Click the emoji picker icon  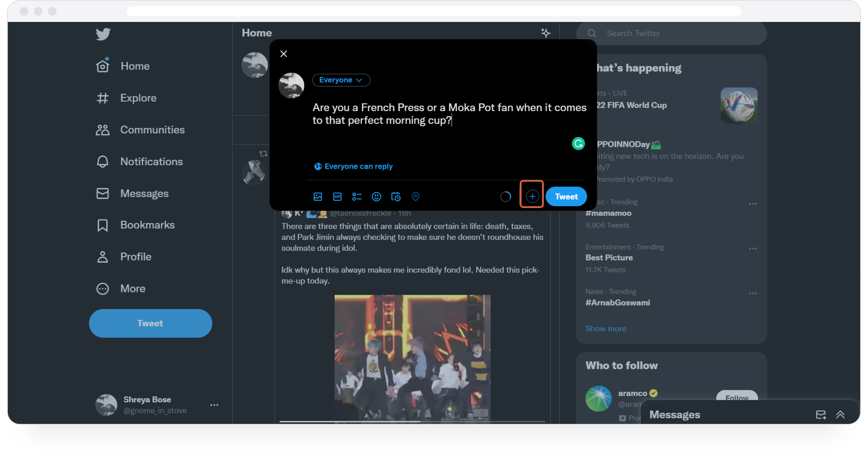377,196
